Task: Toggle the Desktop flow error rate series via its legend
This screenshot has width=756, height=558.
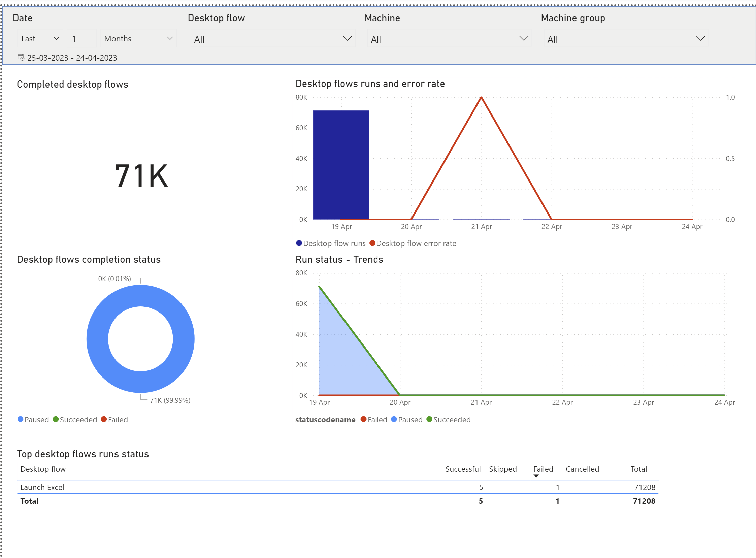Action: coord(373,243)
